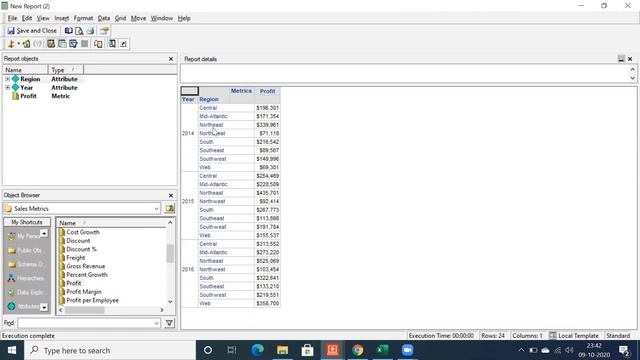Open the Help menu
The height and width of the screenshot is (360, 640).
tap(184, 18)
